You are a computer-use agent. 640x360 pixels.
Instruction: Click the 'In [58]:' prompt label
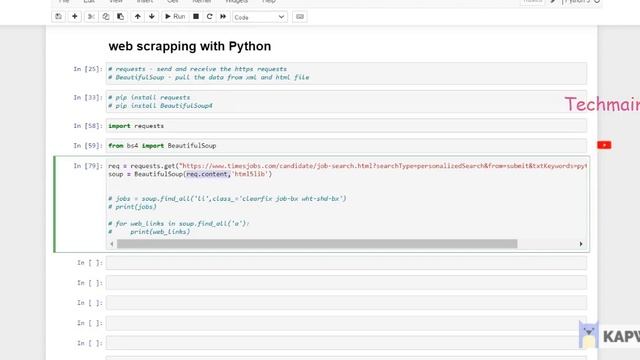(88, 126)
